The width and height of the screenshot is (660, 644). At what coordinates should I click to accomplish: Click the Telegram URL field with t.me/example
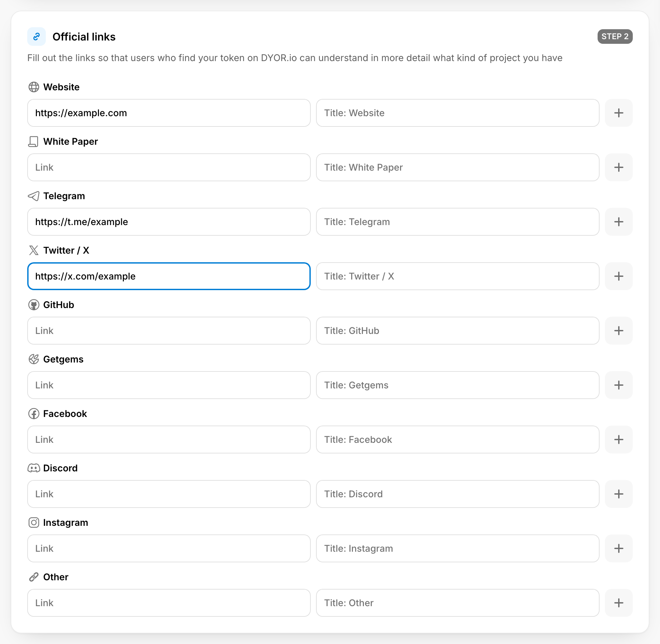tap(169, 222)
